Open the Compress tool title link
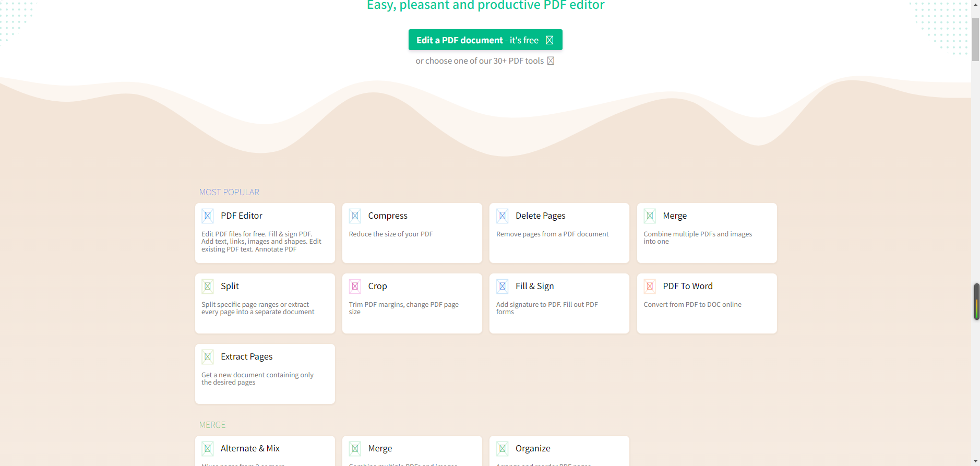980x466 pixels. tap(387, 216)
